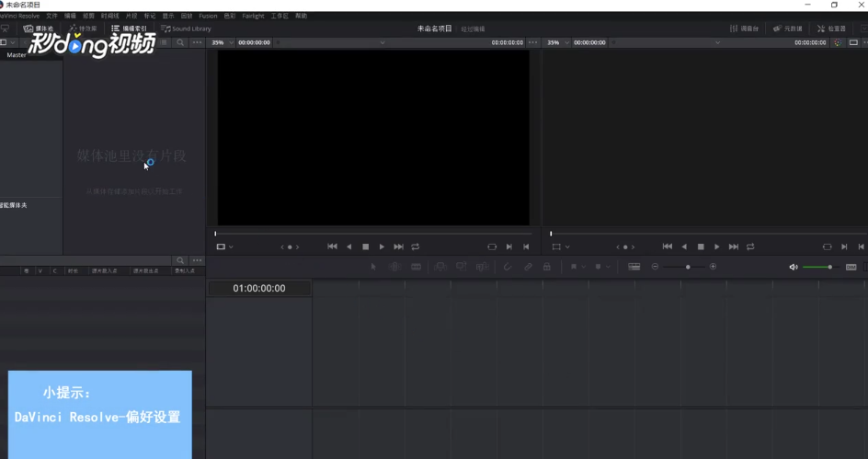
Task: Toggle Linked Selection chain icon
Action: click(528, 267)
